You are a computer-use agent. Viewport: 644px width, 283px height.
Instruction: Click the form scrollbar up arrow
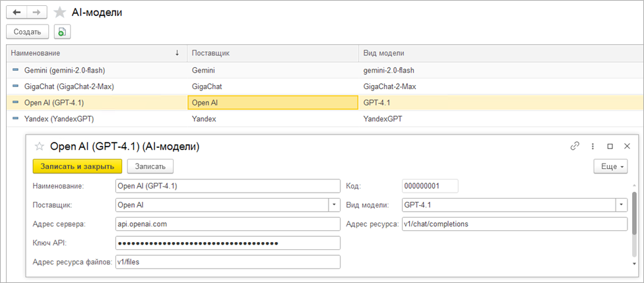pyautogui.click(x=635, y=185)
